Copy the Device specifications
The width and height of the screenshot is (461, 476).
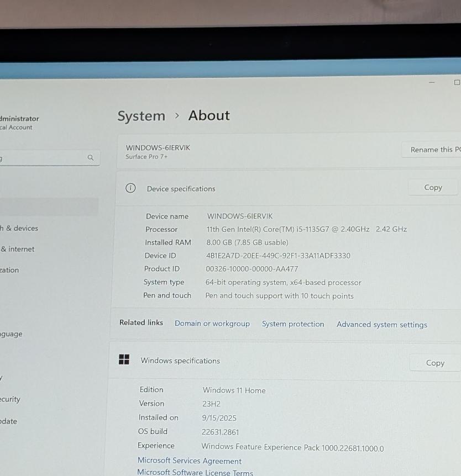click(x=433, y=188)
